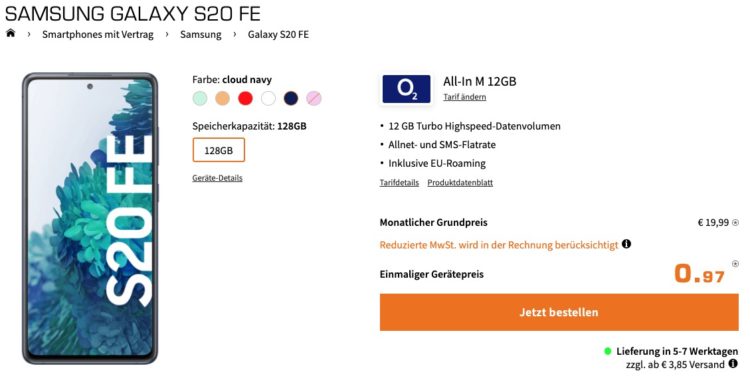Pick the red color swatch

tap(245, 99)
